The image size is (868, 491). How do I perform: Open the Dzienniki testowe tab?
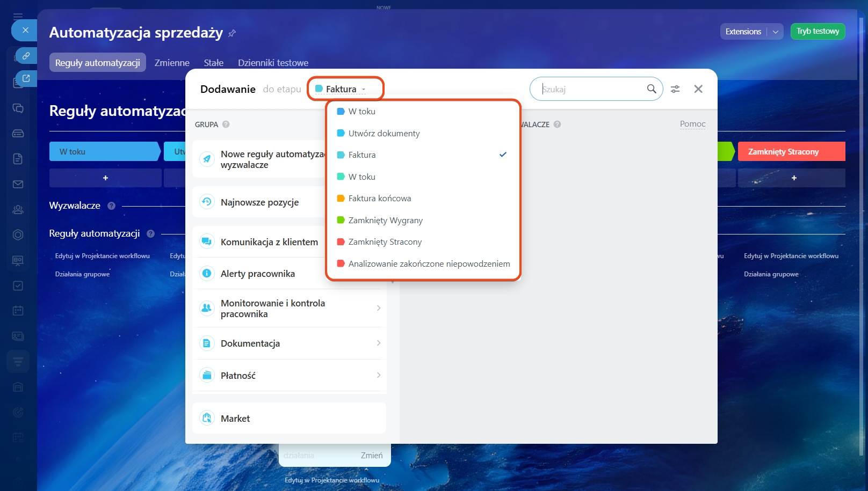click(x=273, y=63)
